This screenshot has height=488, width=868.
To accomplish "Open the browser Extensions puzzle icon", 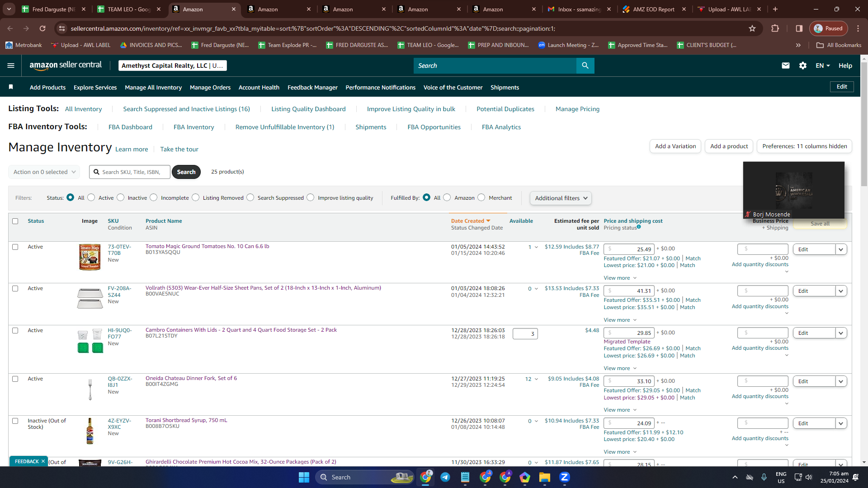I will [775, 28].
